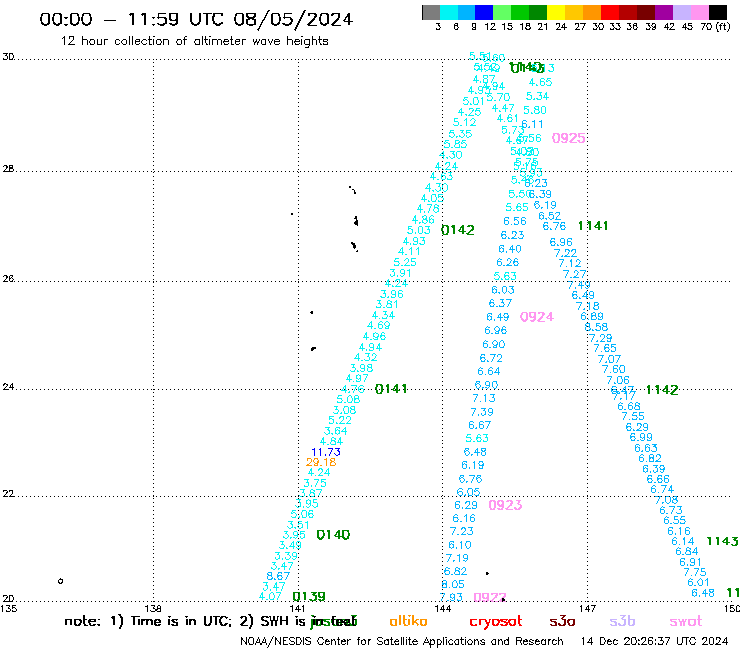This screenshot has height=650, width=740.
Task: Click the longitude axis label 147
Action: tap(587, 609)
